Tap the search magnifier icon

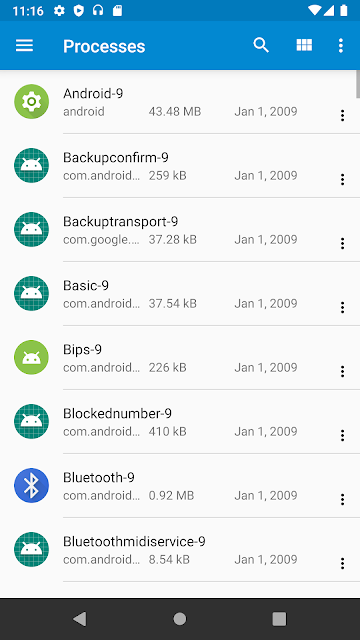click(x=261, y=45)
